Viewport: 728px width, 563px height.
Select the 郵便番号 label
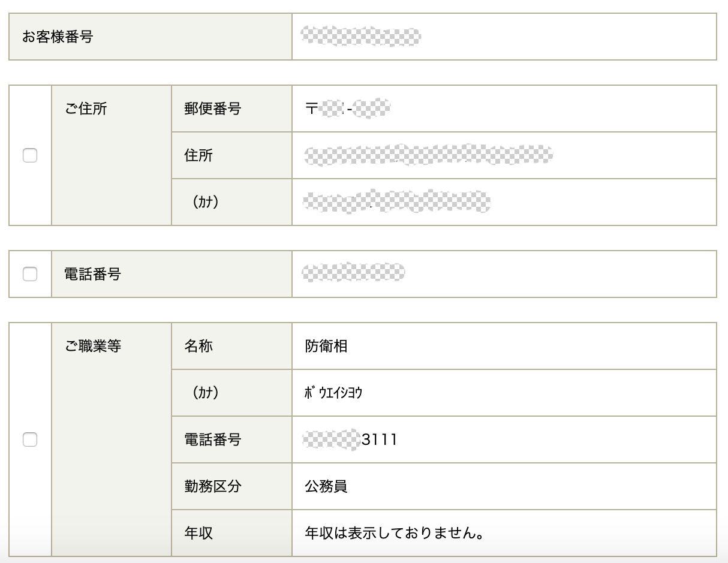point(213,109)
